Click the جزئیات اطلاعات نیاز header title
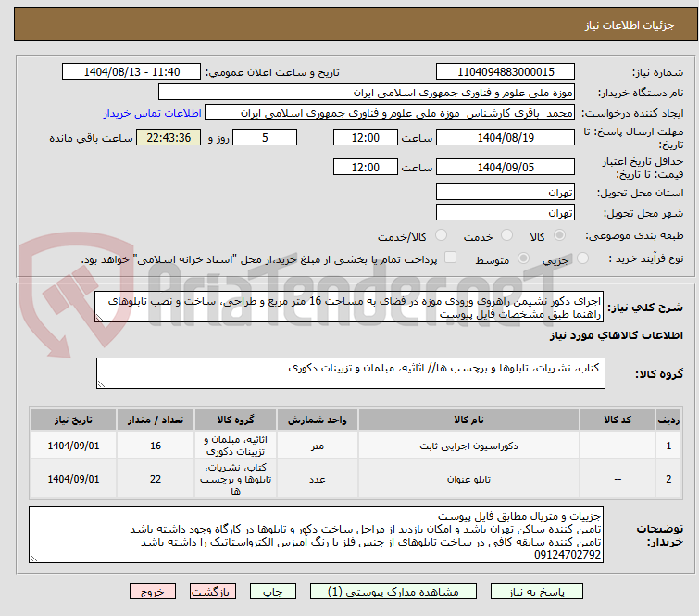Screen dimensions: 699x616 point(630,25)
